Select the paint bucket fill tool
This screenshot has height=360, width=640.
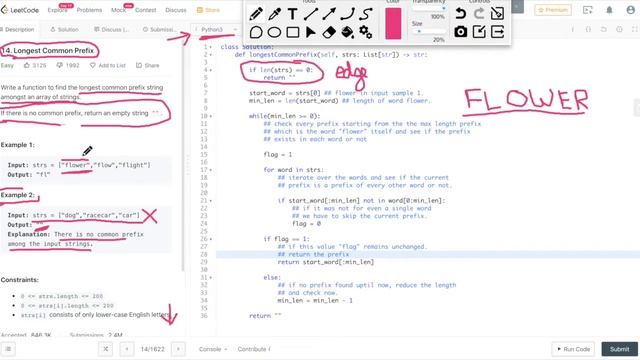(347, 32)
